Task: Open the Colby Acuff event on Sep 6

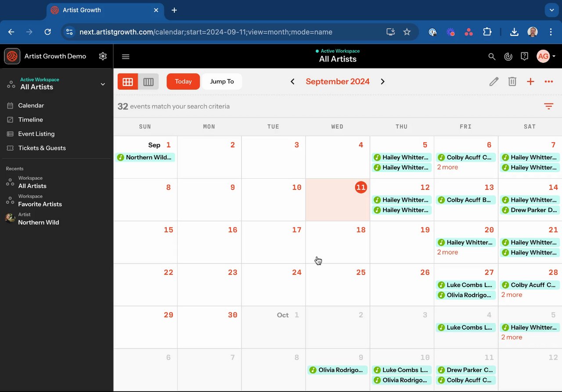Action: 466,158
